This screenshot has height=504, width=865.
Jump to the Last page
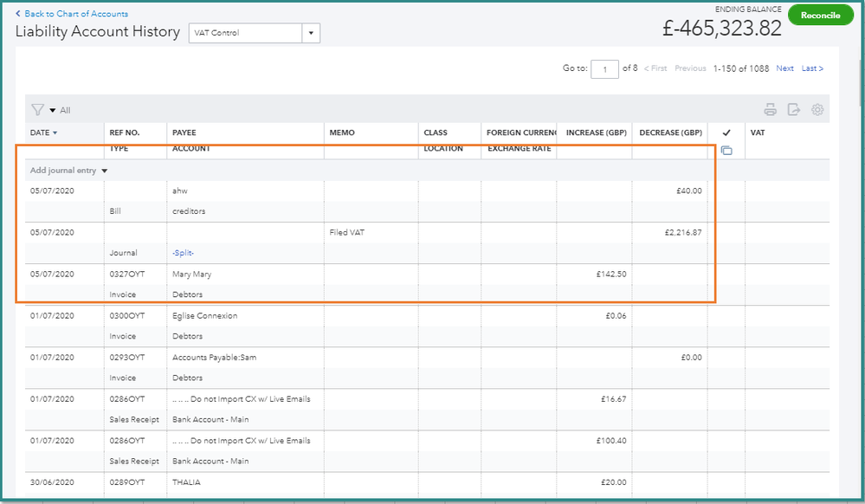(x=812, y=68)
